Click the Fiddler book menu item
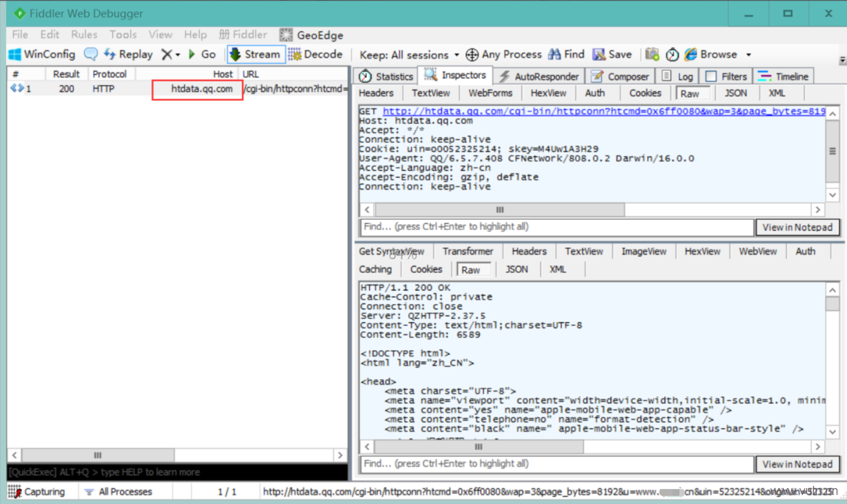The image size is (847, 504). pos(243,34)
